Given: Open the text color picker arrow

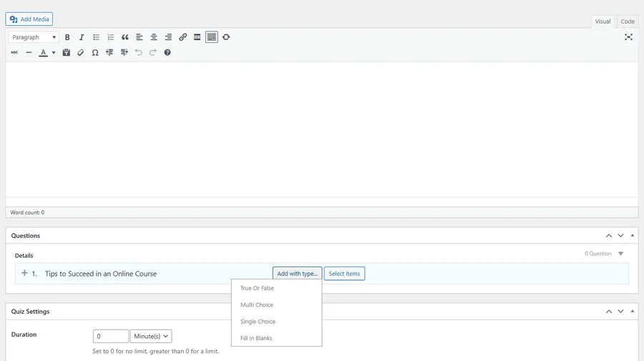Looking at the screenshot, I should click(54, 52).
